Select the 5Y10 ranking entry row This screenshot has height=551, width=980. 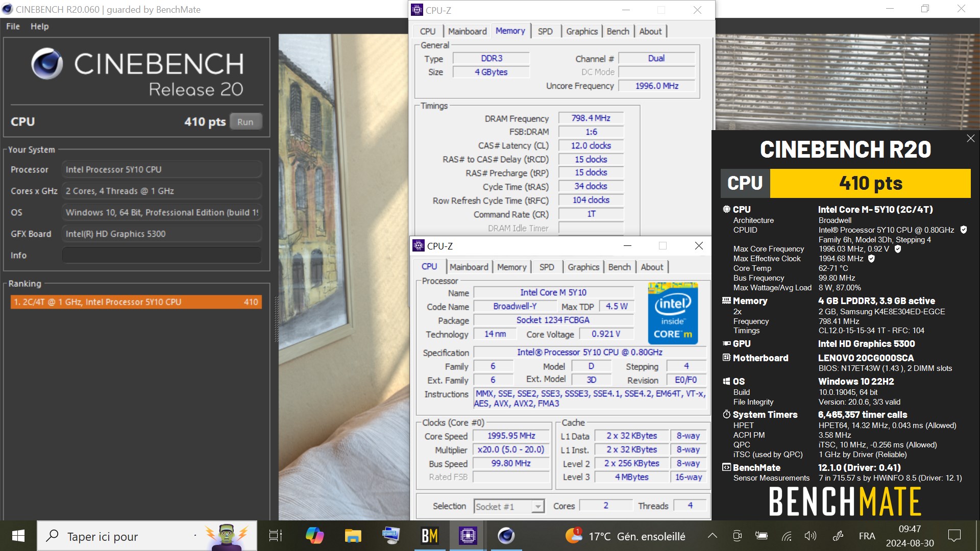click(136, 302)
